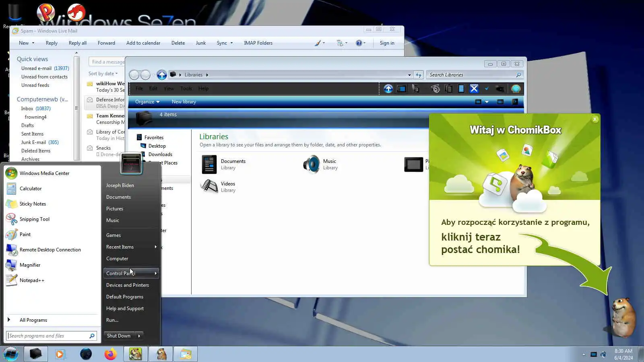The image size is (644, 362).
Task: Open the Tools menu in Explorer
Action: [186, 88]
